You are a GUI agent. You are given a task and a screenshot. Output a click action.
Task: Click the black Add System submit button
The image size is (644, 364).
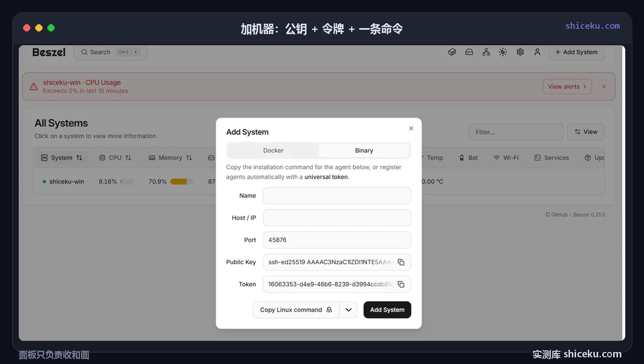pos(387,310)
